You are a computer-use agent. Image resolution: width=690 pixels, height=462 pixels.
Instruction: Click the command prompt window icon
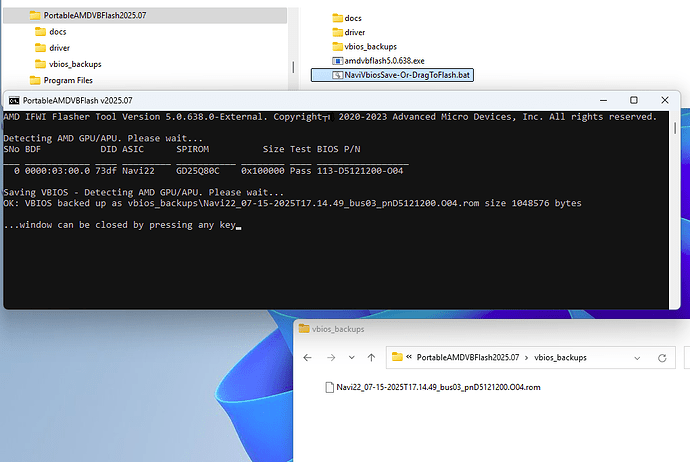(14, 100)
